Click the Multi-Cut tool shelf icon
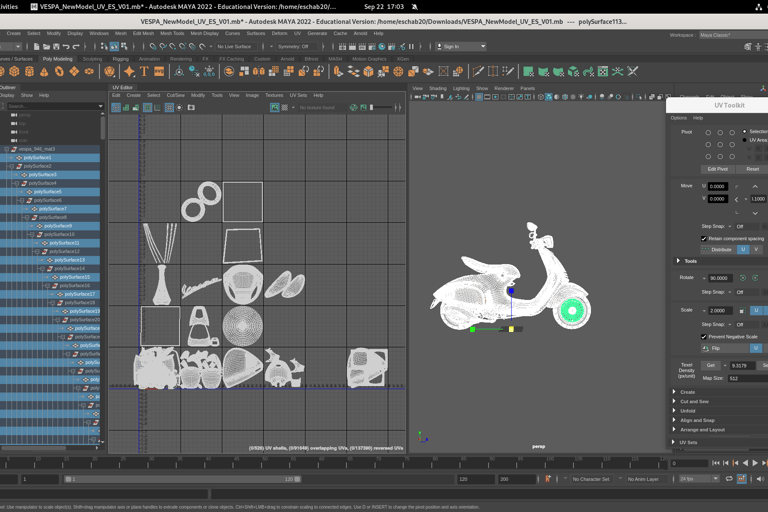Screen dimensions: 768x512 click(x=478, y=72)
